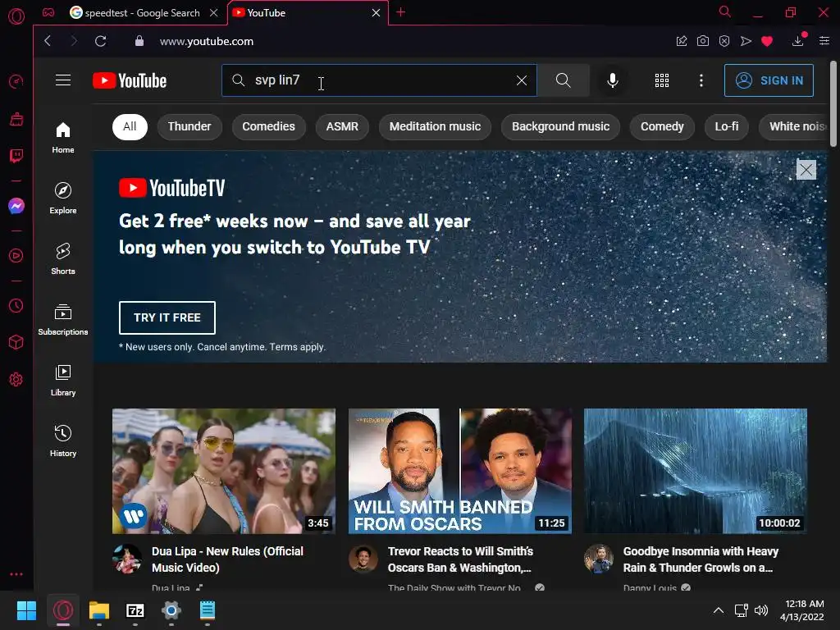Show hidden system tray icons
Viewport: 840px width, 630px height.
coord(719,610)
